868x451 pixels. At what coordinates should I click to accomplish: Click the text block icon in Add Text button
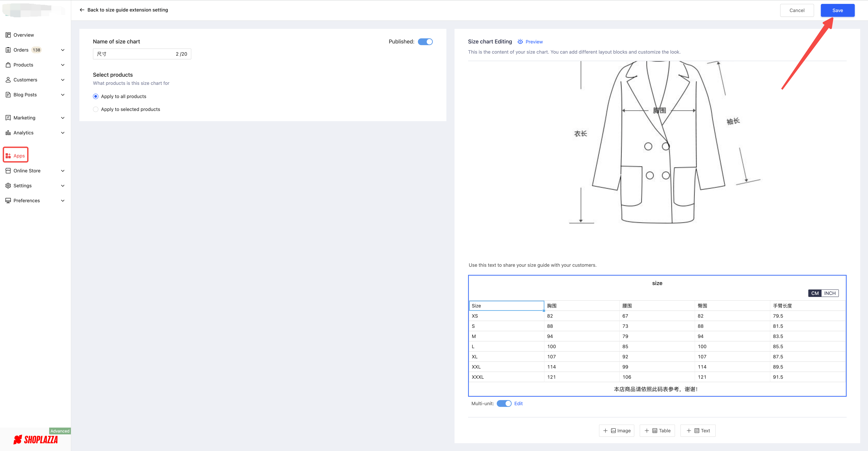pos(697,431)
